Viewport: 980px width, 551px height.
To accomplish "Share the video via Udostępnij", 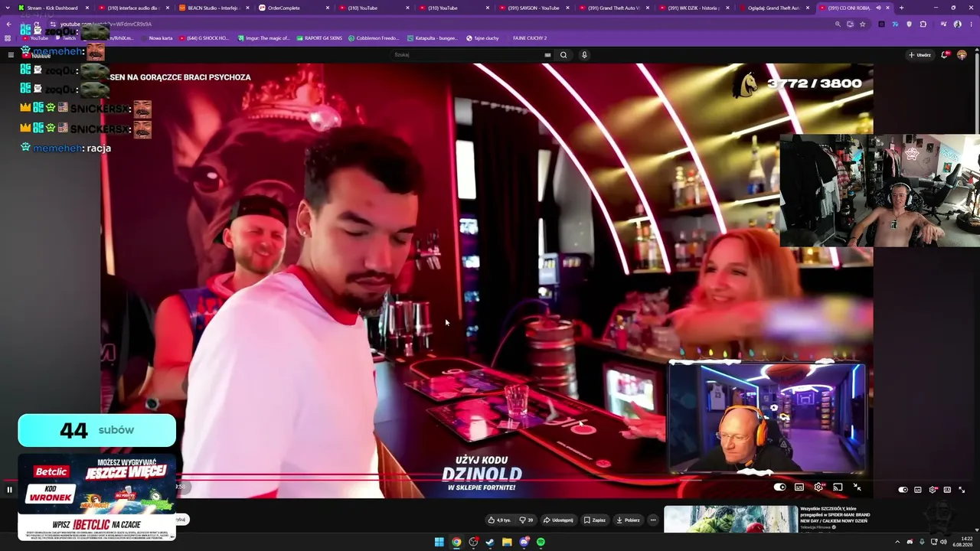I will pyautogui.click(x=558, y=520).
